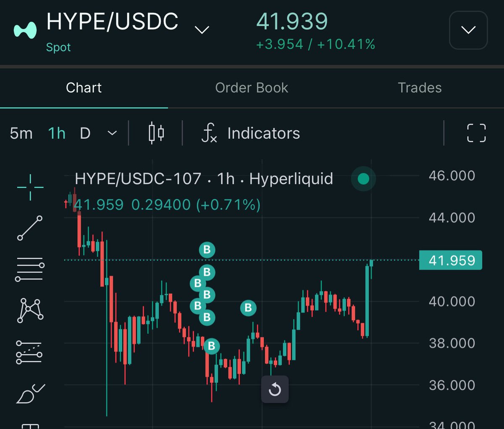
Task: Click the HYPE/USDC pair title
Action: (x=113, y=21)
